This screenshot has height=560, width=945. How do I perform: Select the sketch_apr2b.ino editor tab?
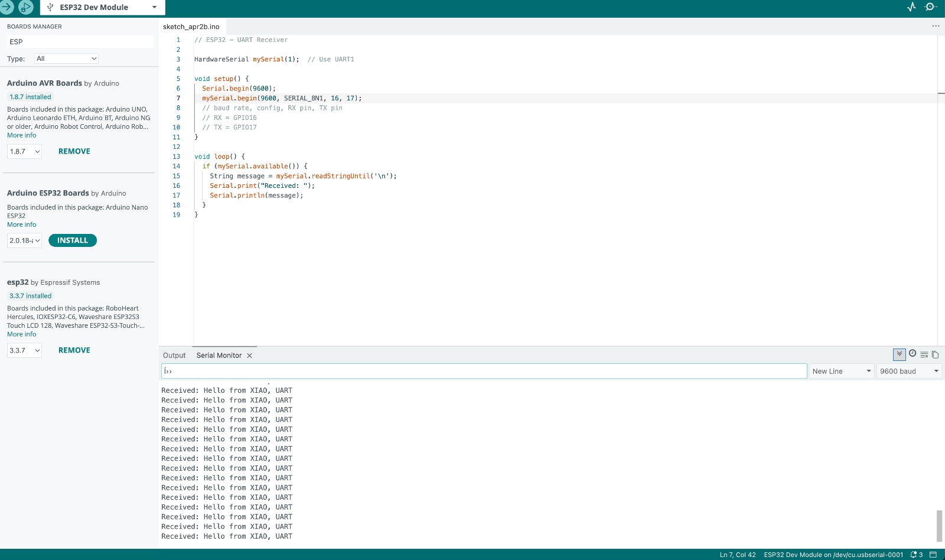pyautogui.click(x=191, y=27)
